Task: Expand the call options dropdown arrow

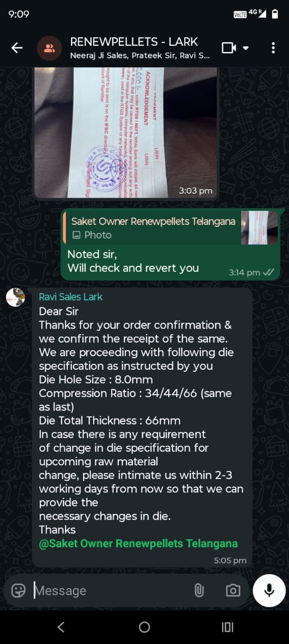Action: click(246, 48)
